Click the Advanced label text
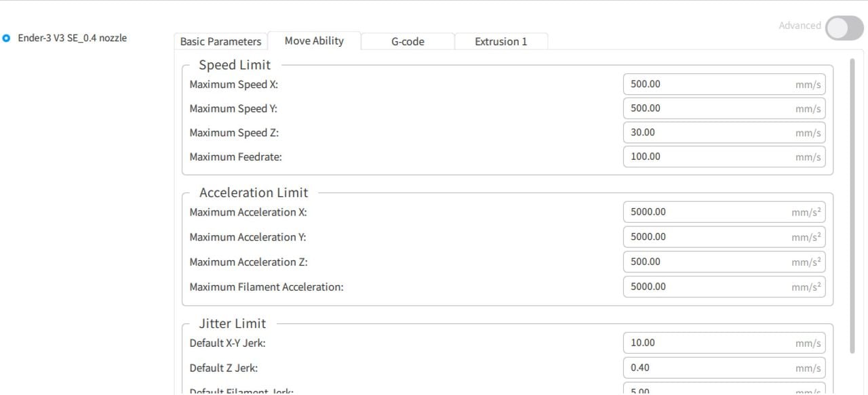The width and height of the screenshot is (868, 395). point(800,26)
